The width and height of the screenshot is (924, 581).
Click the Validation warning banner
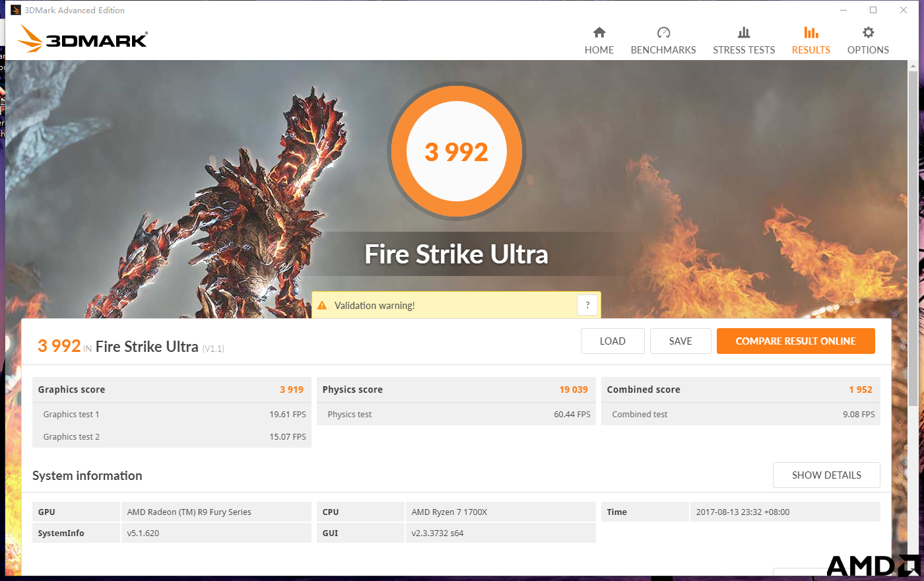click(x=456, y=305)
